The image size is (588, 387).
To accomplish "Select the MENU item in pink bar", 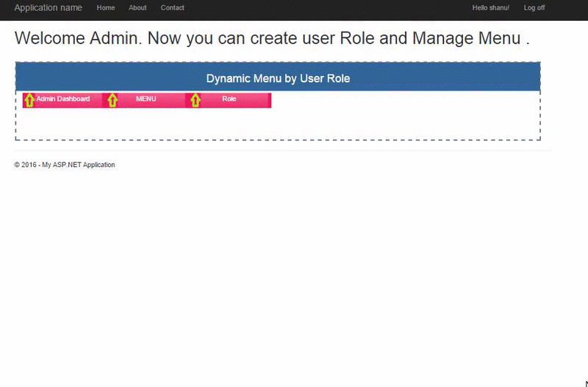I will tap(146, 99).
